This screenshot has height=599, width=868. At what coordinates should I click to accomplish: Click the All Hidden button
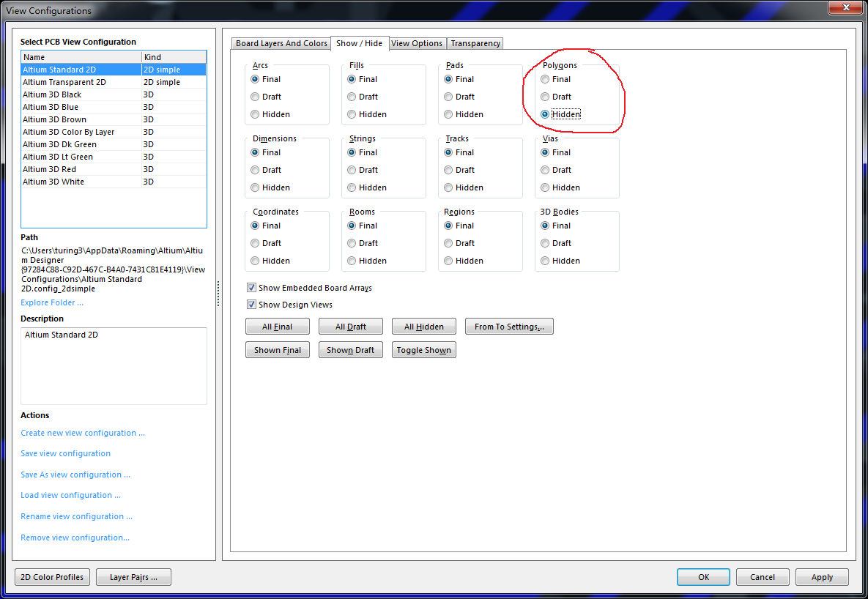point(424,327)
